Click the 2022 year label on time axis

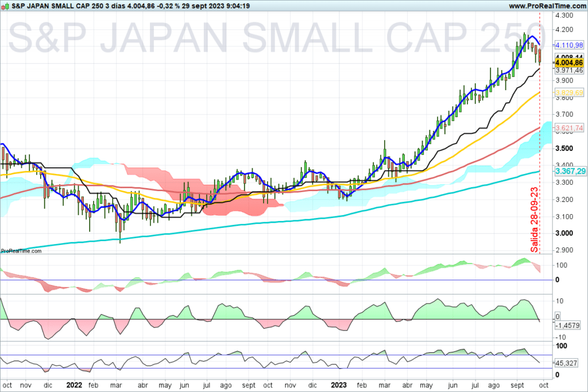pos(74,385)
